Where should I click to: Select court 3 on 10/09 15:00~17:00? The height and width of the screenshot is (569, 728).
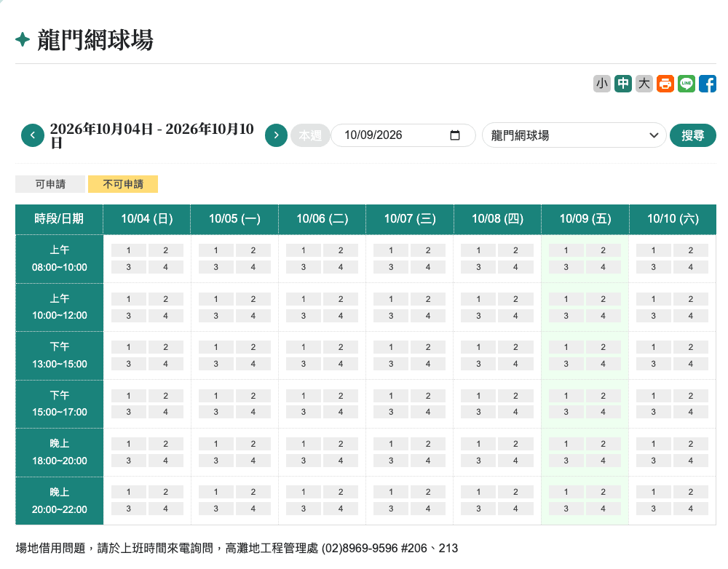pos(566,412)
